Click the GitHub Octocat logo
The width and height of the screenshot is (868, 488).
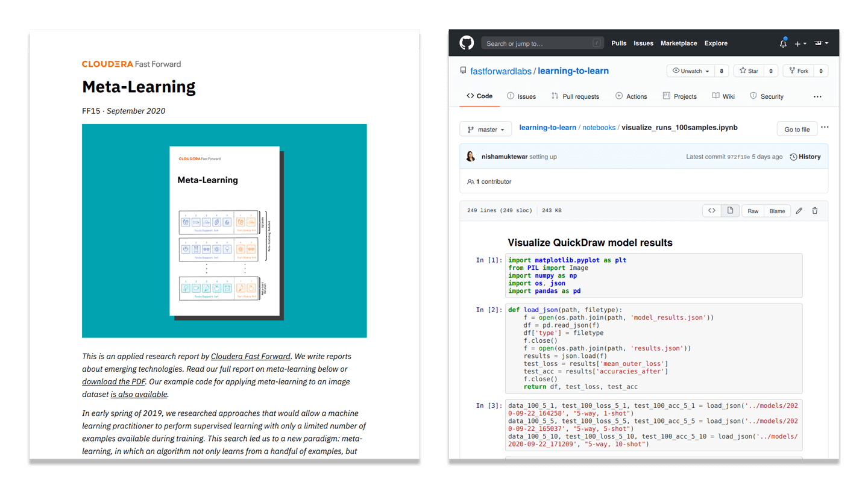(x=467, y=43)
